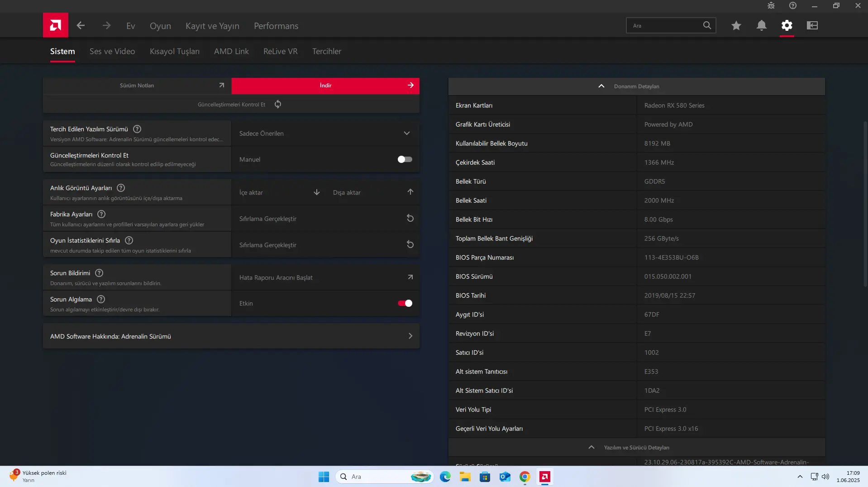Viewport: 868px width, 487px height.
Task: Click the BIOS Parça Numarası 113-4E353BU-O6B value
Action: (672, 258)
